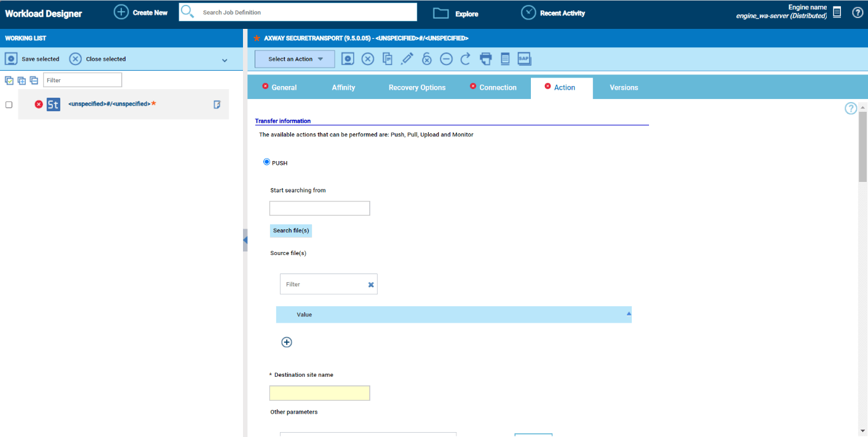Open the Select an Action dropdown
The image size is (868, 437).
(295, 59)
